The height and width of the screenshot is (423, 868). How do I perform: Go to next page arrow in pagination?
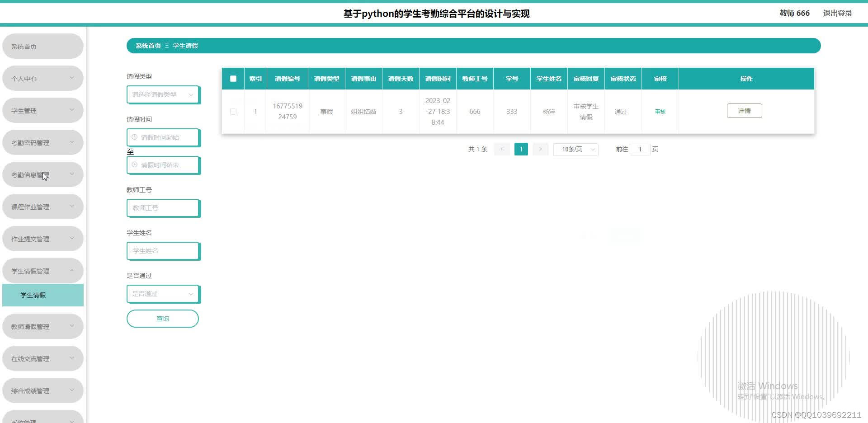[540, 149]
